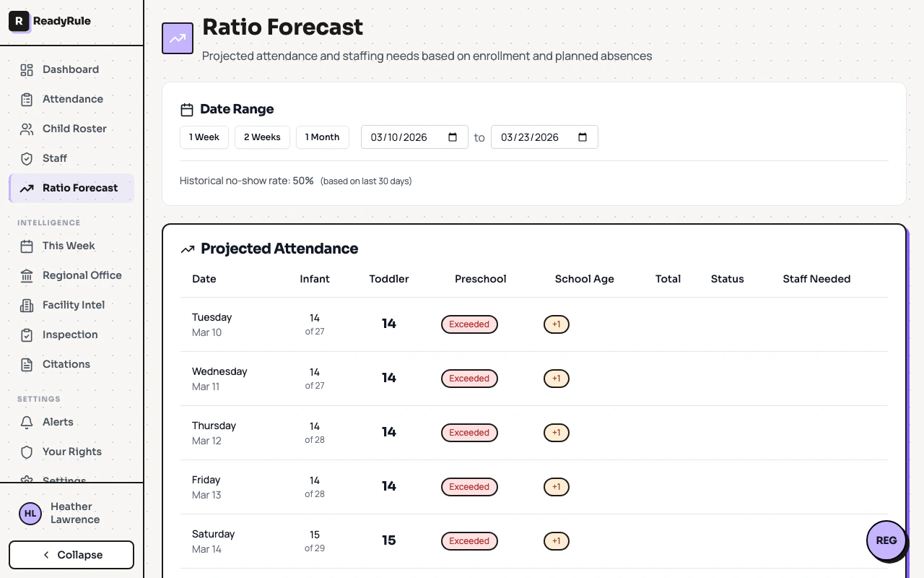The width and height of the screenshot is (924, 578).
Task: Open Citations from the sidebar
Action: tap(67, 364)
